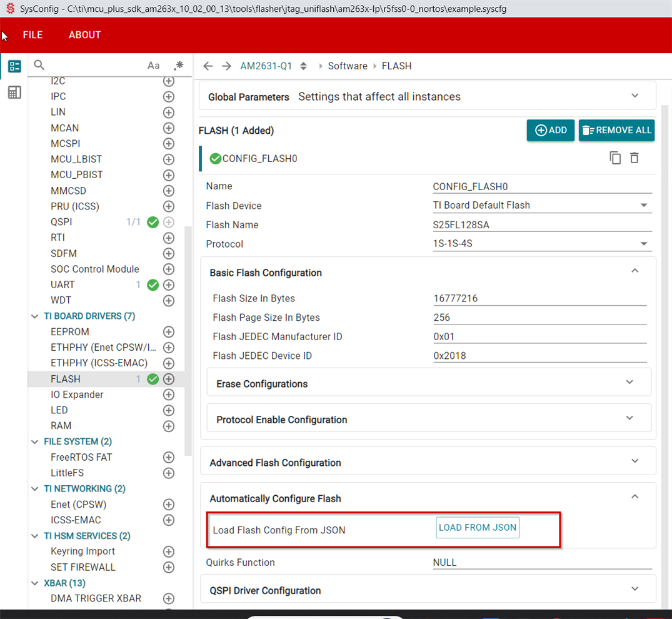672x619 pixels.
Task: Edit Flash Name field S25FL128SA
Action: coord(542,224)
